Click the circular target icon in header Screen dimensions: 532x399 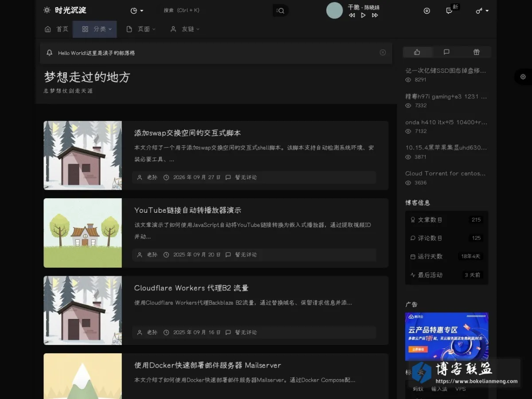(x=427, y=11)
